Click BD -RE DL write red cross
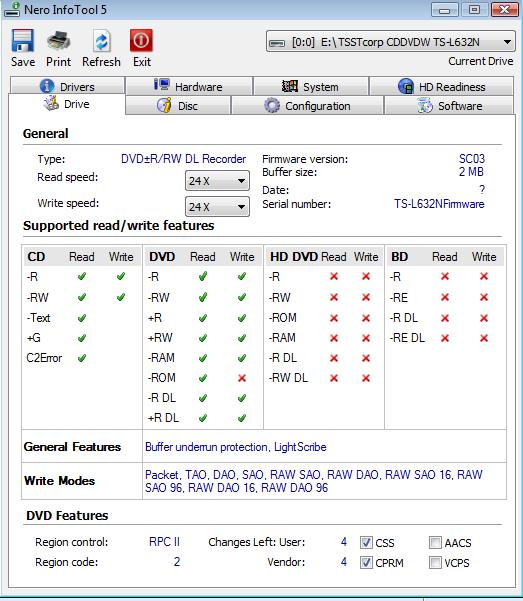523x601 pixels. click(x=484, y=338)
